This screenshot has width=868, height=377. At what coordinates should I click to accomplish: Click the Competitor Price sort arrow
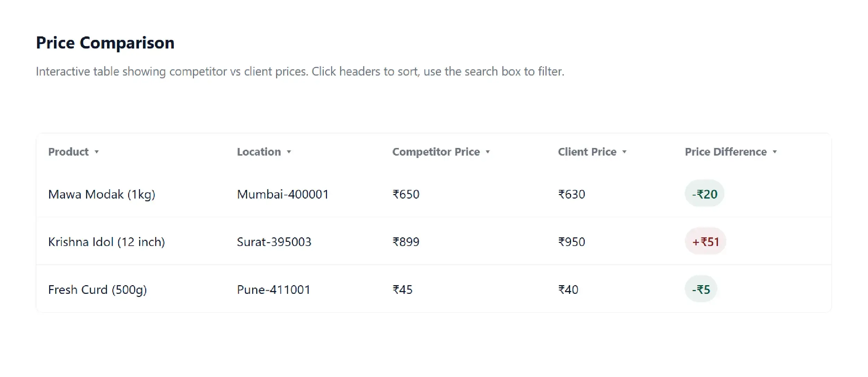tap(488, 152)
